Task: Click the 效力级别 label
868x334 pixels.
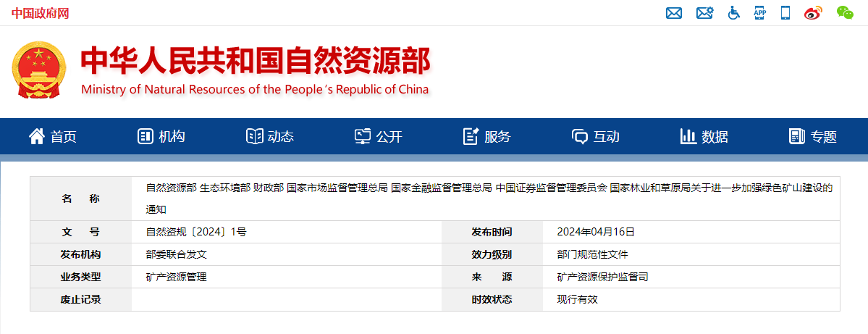Action: pyautogui.click(x=492, y=255)
